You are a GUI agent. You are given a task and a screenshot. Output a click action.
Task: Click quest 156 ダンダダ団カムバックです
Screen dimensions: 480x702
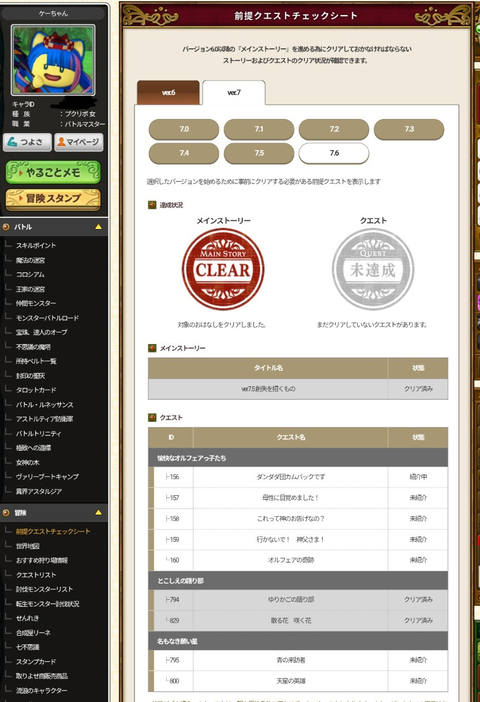(291, 477)
